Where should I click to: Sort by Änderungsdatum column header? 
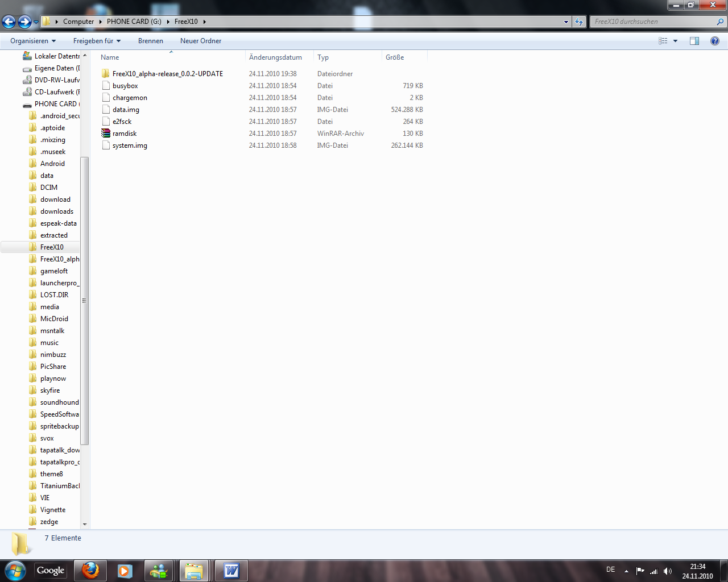279,57
